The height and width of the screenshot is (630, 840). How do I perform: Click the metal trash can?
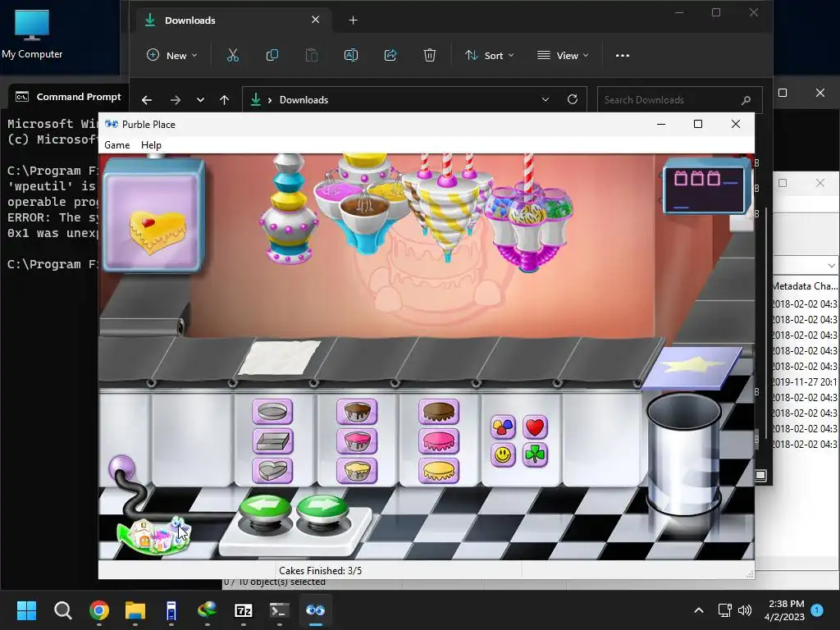coord(683,454)
